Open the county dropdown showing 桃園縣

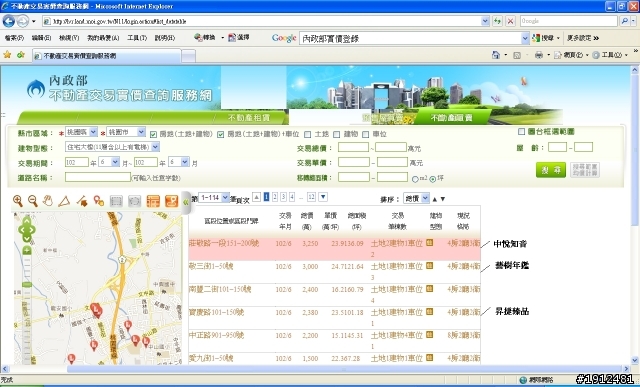[x=81, y=132]
